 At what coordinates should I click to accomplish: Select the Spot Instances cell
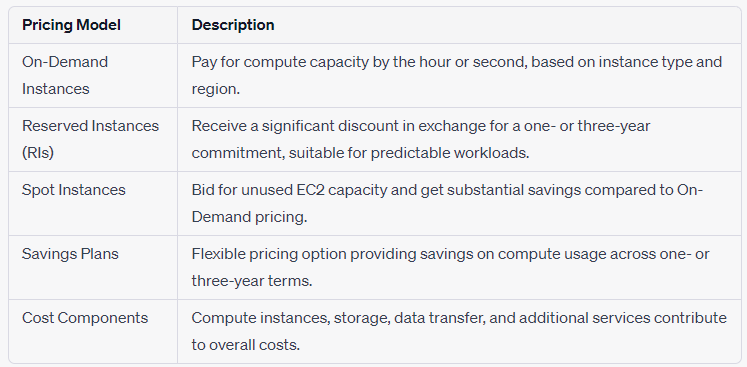[x=93, y=204]
